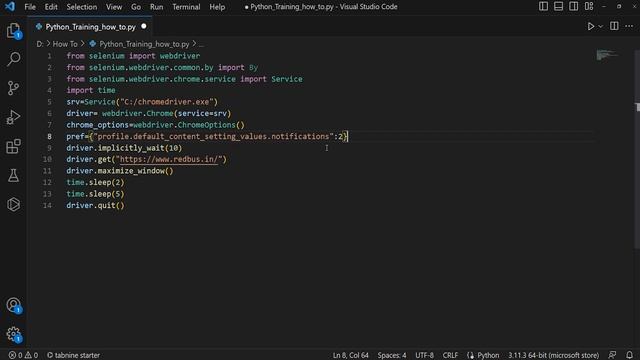Toggle the Panel layout icon

point(558,7)
